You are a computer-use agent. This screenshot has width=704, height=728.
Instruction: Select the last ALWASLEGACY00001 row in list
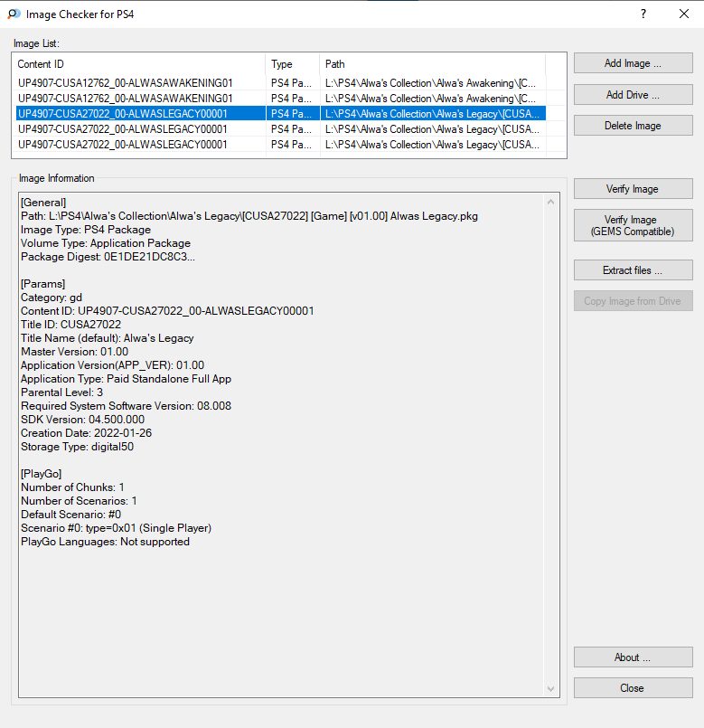click(281, 145)
